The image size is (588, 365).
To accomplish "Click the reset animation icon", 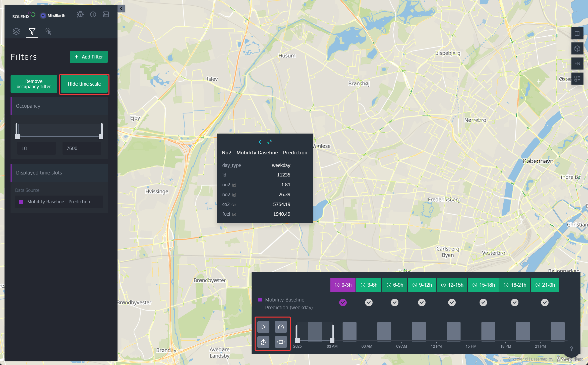I will point(263,342).
